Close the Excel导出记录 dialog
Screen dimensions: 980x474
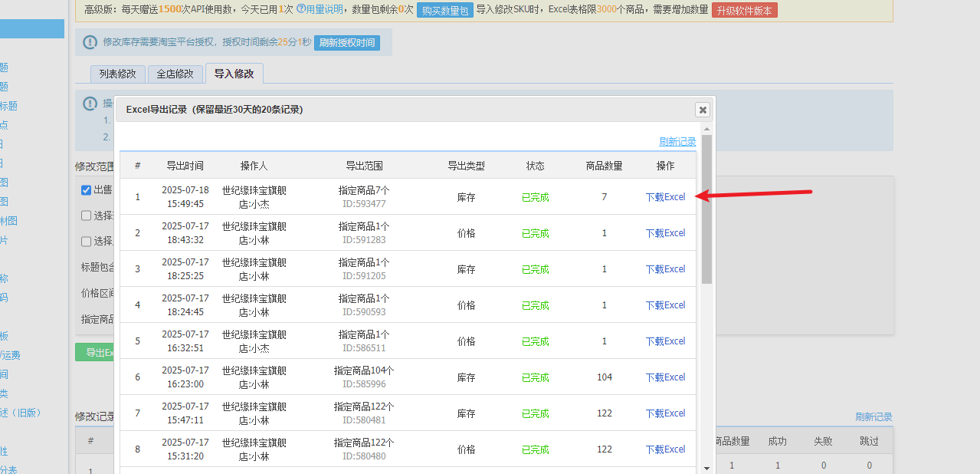tap(702, 110)
